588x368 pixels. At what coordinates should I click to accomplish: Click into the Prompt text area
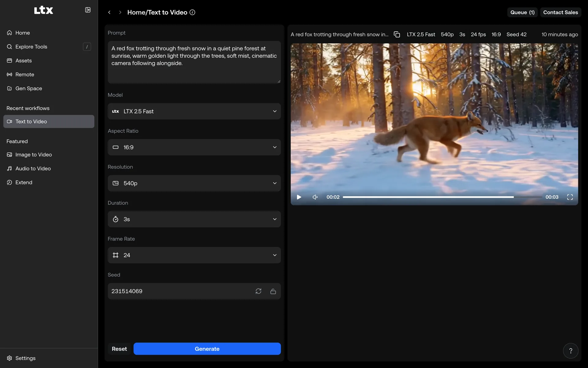tap(194, 62)
